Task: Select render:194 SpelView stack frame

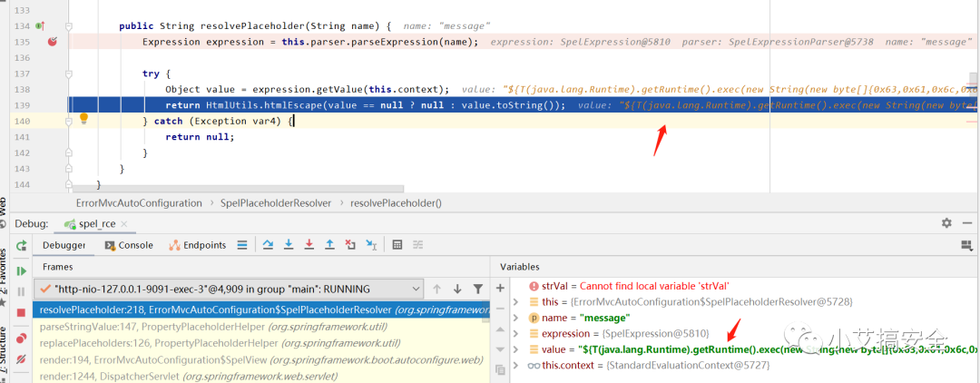Action: click(262, 360)
